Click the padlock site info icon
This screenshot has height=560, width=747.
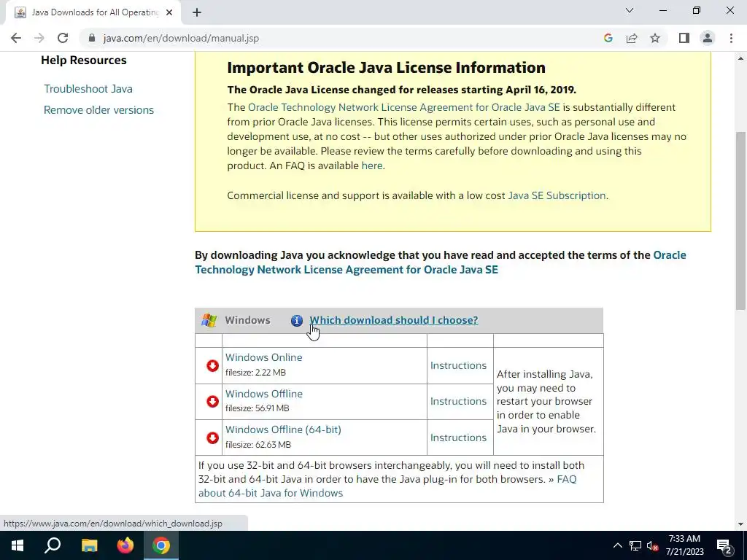93,38
